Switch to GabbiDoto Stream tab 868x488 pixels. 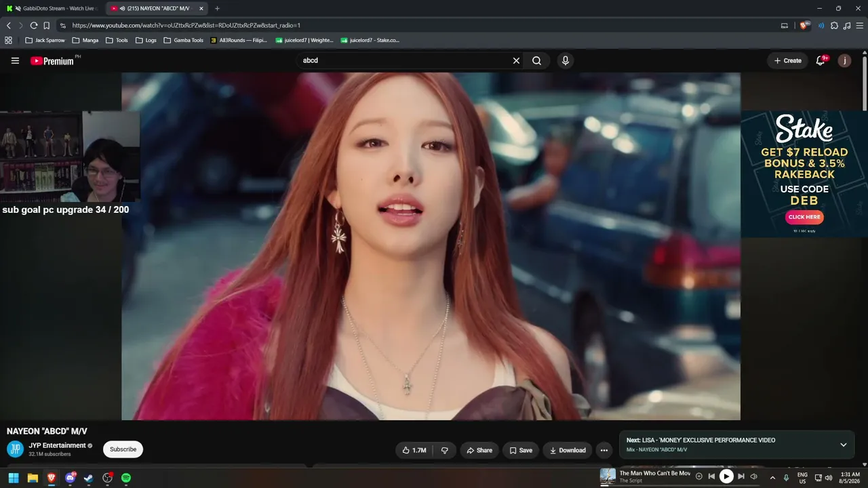[x=53, y=8]
